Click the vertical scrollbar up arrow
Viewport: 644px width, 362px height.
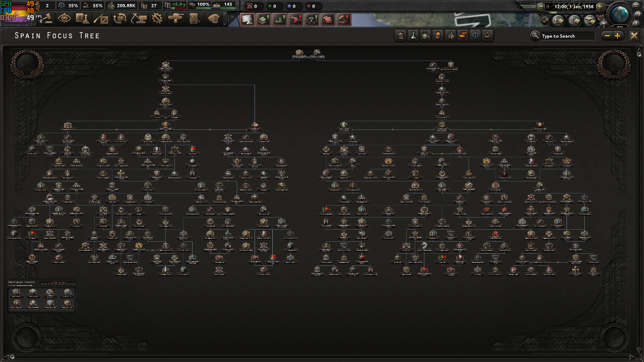pos(639,49)
